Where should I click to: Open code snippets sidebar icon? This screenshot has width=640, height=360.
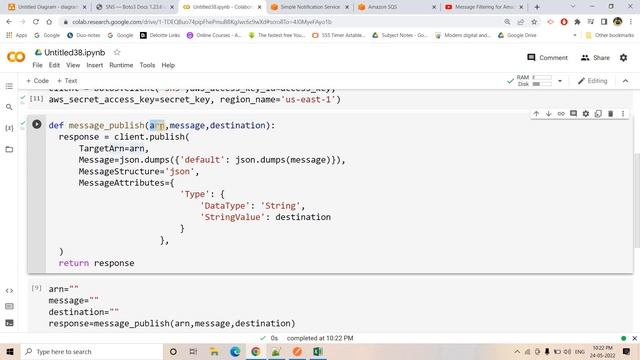pos(9,291)
